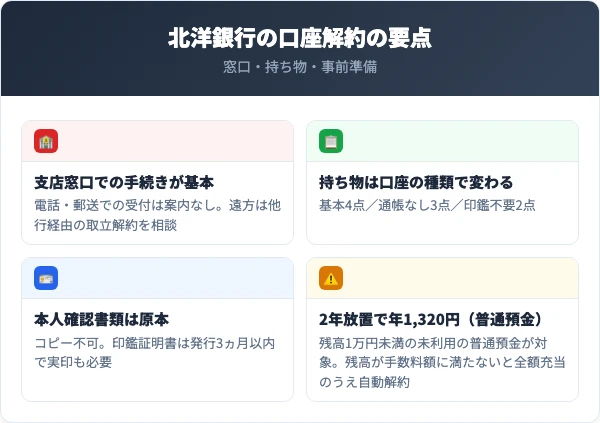Screen dimensions: 600x423
Task: Click the orange warning triangle icon
Action: pos(331,278)
